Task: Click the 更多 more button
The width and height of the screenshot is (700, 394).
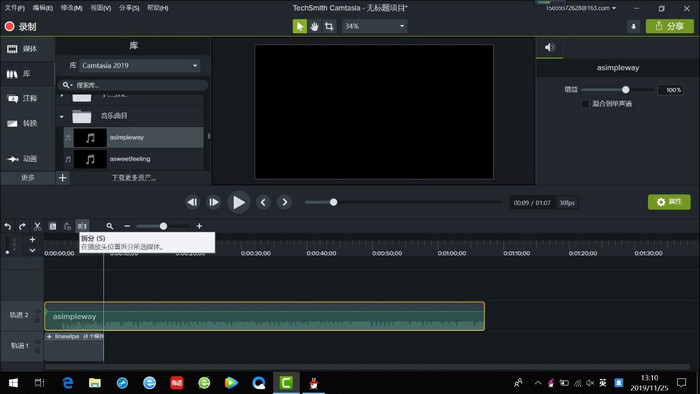Action: point(28,178)
